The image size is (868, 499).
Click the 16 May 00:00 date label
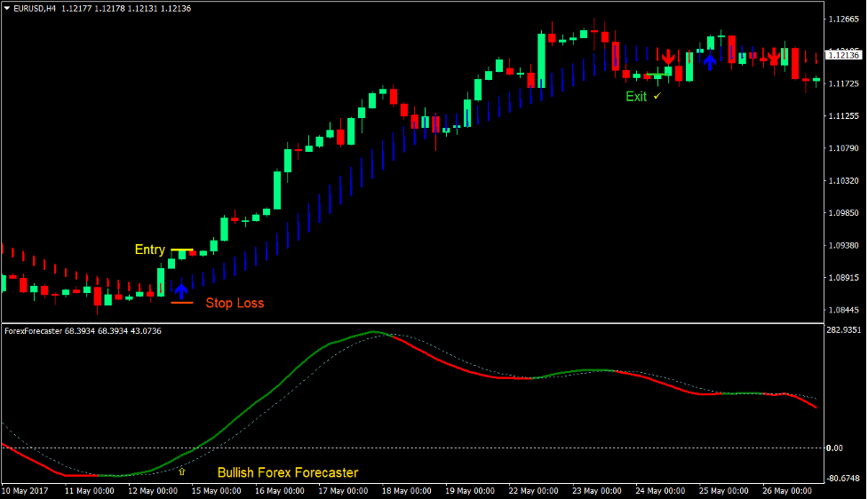(x=280, y=491)
